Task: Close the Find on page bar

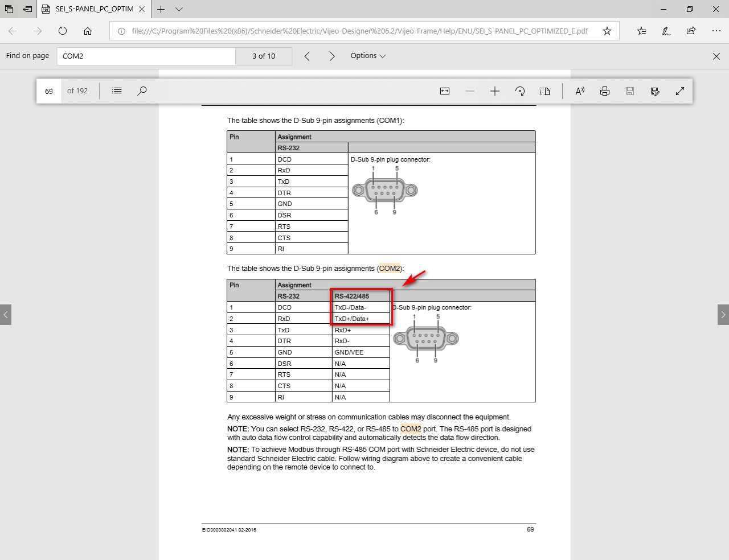Action: pyautogui.click(x=716, y=56)
